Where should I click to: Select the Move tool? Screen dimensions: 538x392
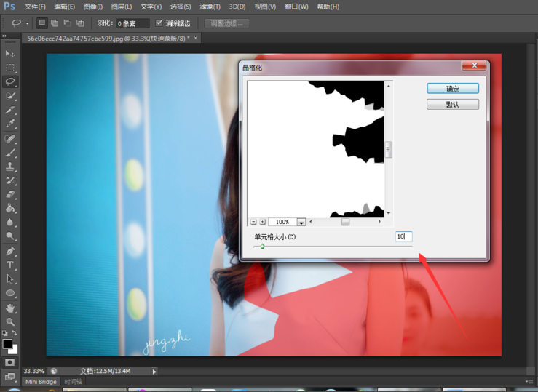(10, 54)
